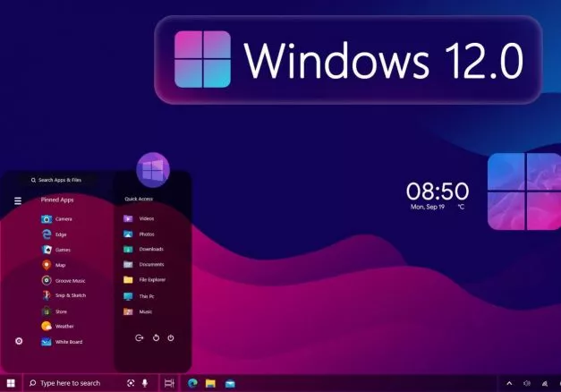This screenshot has height=392, width=561.
Task: Click the network icon in system tray
Action: pos(545,383)
